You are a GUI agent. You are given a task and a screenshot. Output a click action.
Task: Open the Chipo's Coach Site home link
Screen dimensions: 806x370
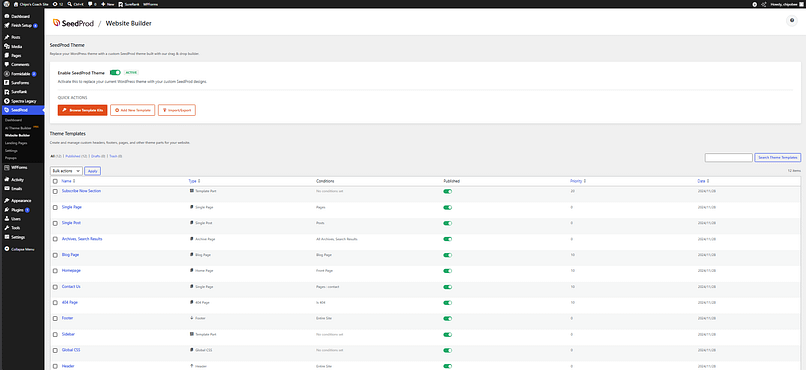click(32, 4)
